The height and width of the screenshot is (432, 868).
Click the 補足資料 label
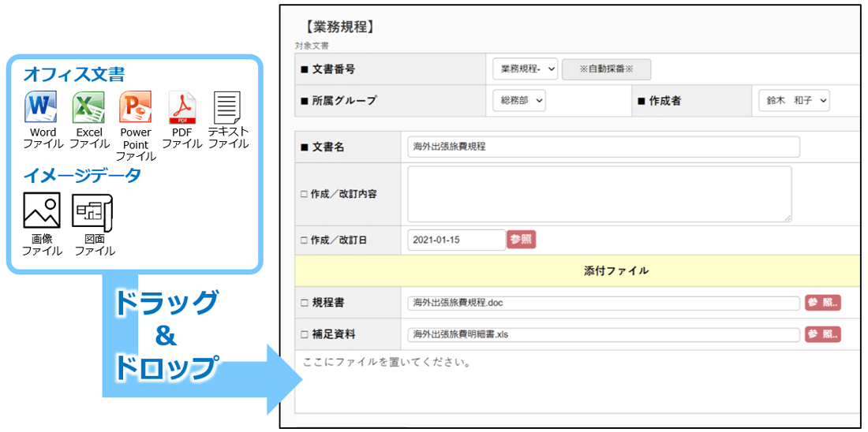point(333,335)
